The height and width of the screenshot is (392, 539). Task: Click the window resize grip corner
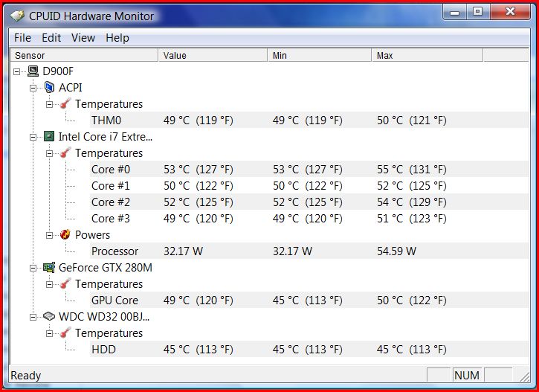(x=525, y=377)
